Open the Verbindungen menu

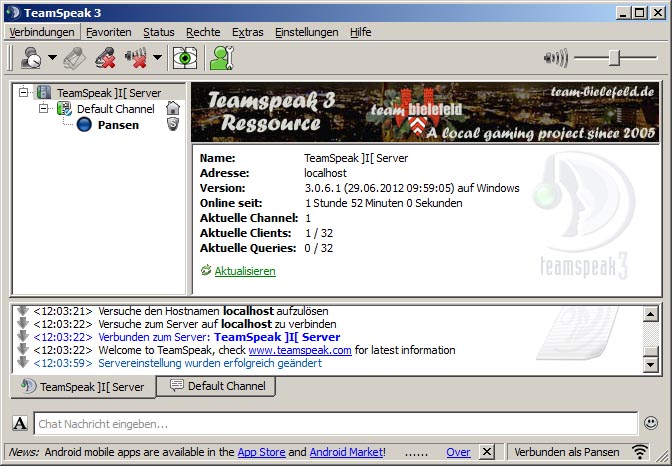(x=42, y=32)
